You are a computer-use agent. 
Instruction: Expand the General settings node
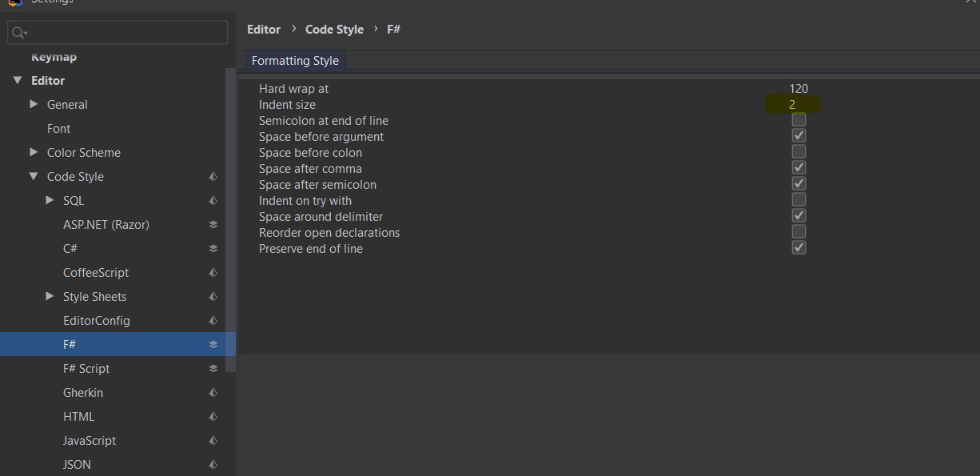pyautogui.click(x=34, y=104)
